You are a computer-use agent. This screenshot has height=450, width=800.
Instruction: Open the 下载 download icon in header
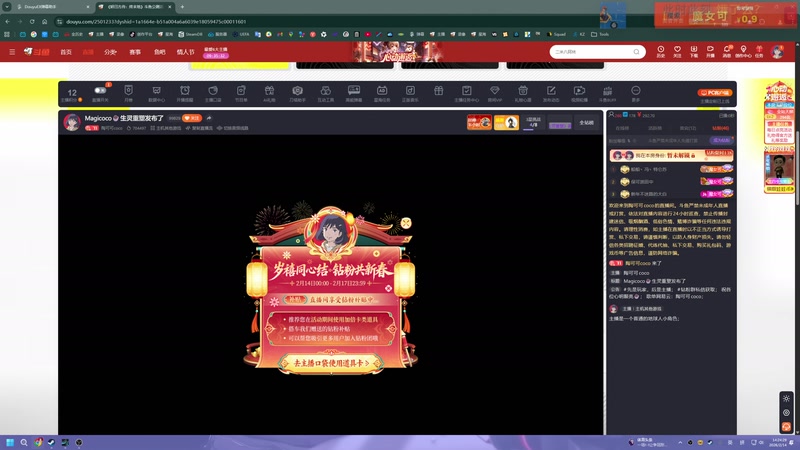pyautogui.click(x=693, y=51)
